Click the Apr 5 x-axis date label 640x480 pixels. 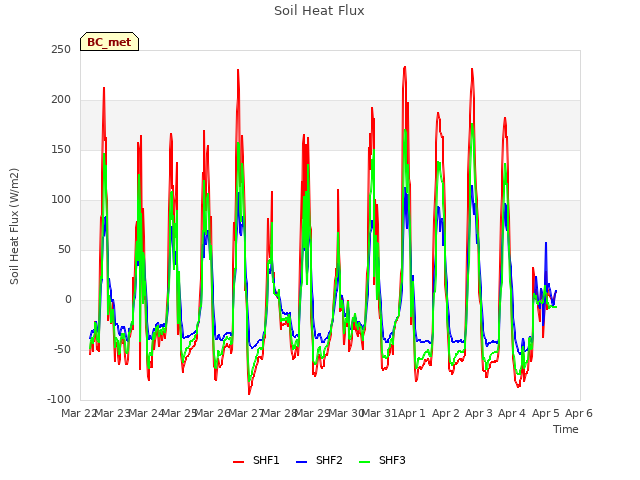tap(545, 413)
